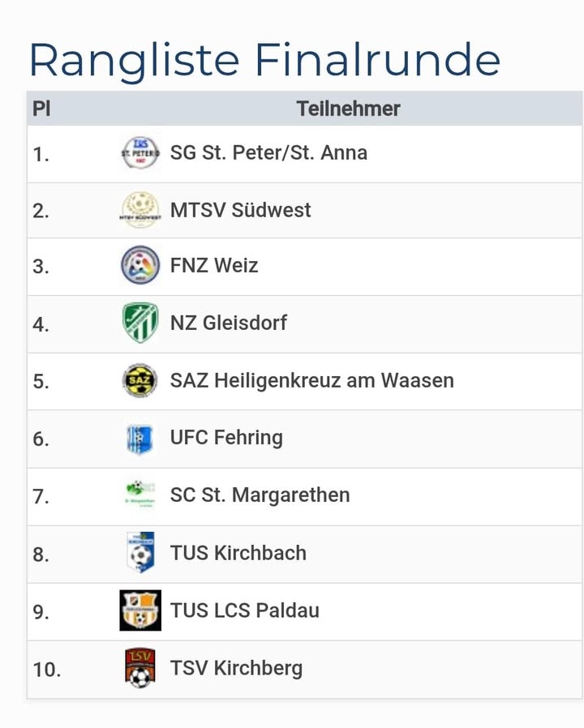584x728 pixels.
Task: Click the Teilnehmer column header
Action: pyautogui.click(x=348, y=109)
